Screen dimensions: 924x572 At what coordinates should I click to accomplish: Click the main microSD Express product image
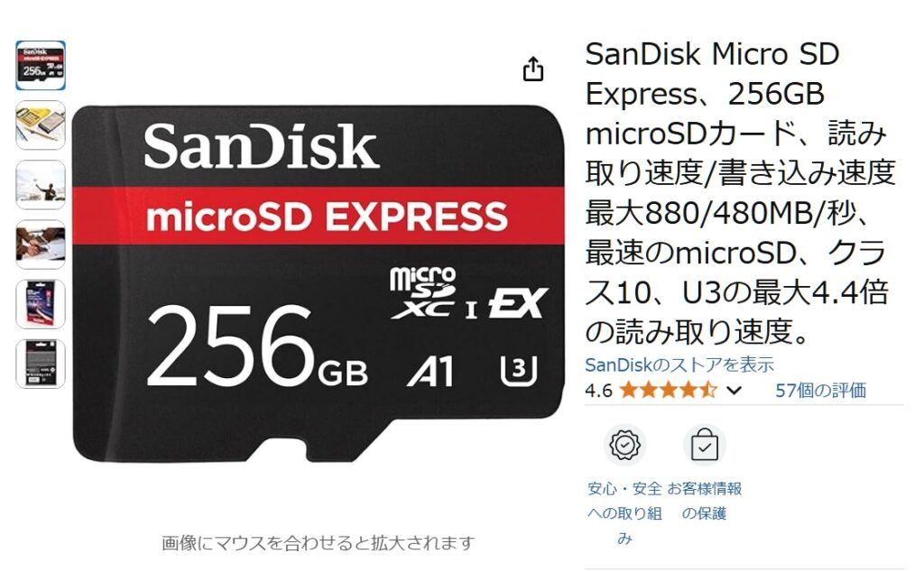click(x=319, y=284)
